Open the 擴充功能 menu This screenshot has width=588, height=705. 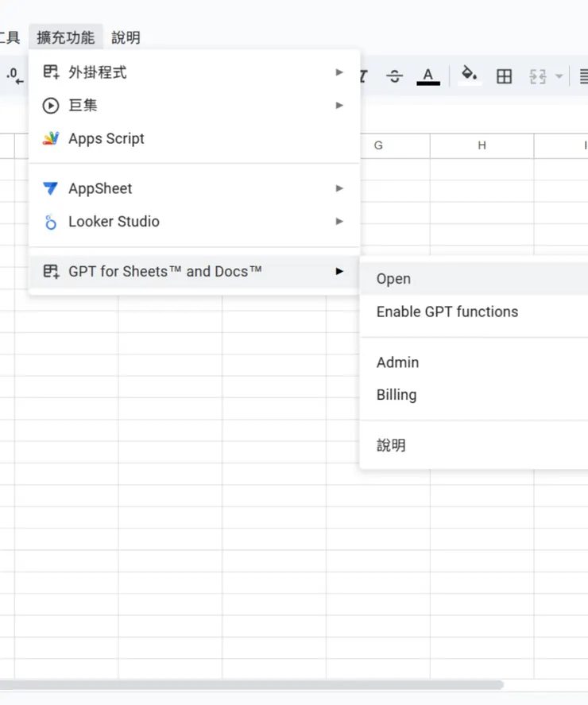(x=66, y=37)
